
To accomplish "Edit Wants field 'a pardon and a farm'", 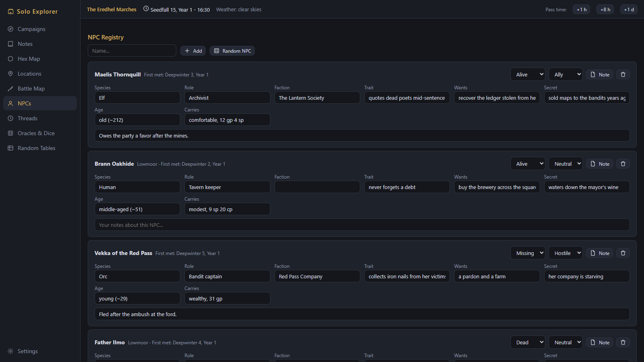I will pyautogui.click(x=497, y=276).
